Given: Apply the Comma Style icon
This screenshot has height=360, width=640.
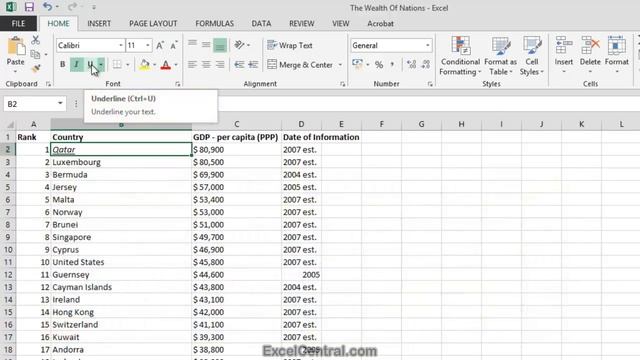Looking at the screenshot, I should (392, 64).
